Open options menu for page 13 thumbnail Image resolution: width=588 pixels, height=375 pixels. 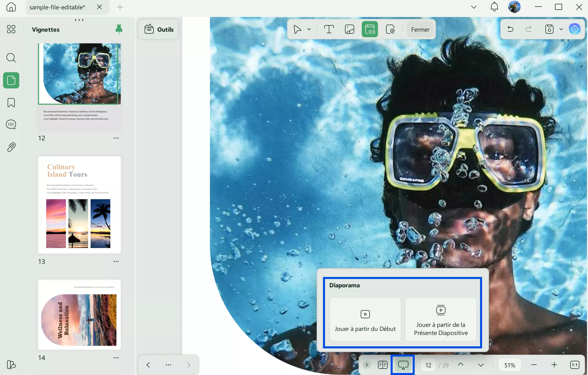click(x=116, y=261)
